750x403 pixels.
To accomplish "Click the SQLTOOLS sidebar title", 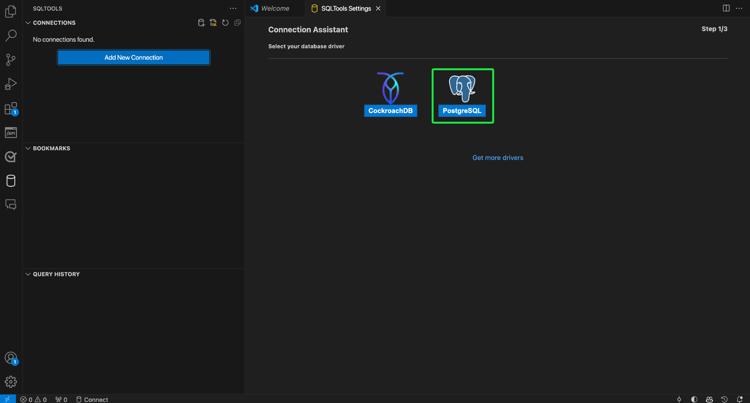I will click(47, 8).
